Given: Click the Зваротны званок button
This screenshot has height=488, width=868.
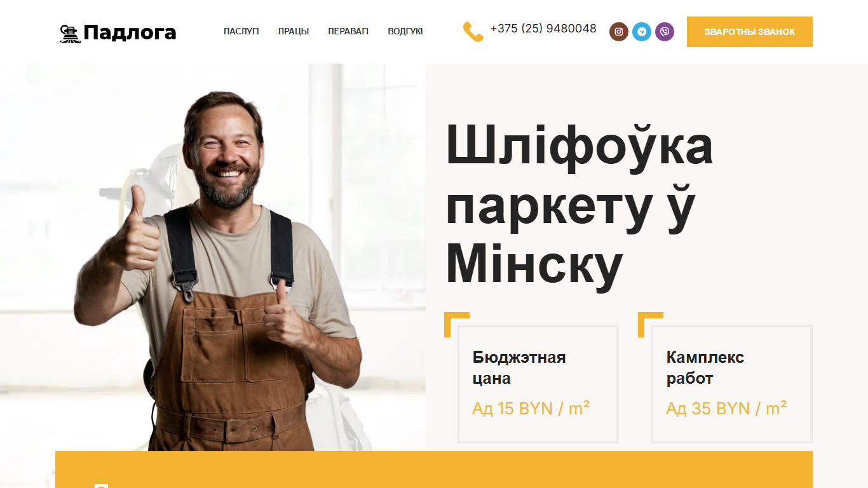Looking at the screenshot, I should pos(750,32).
